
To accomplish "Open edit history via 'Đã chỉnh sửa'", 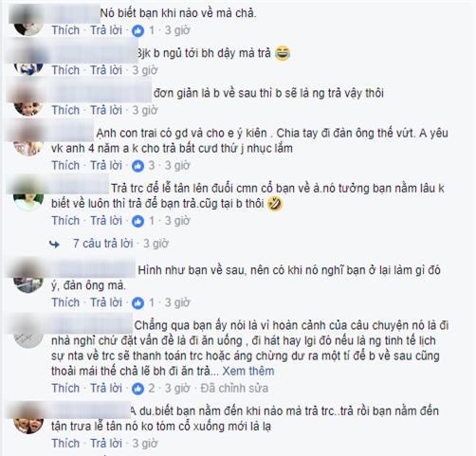I will click(234, 389).
